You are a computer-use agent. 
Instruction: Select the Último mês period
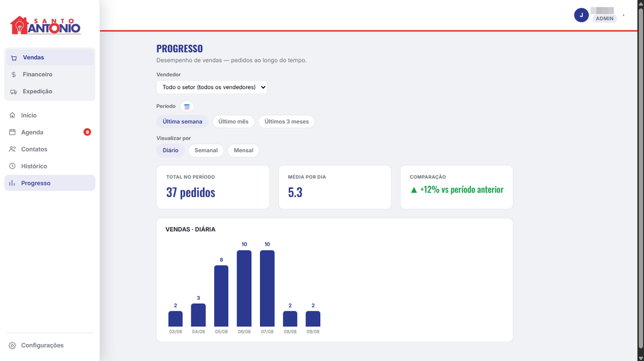click(233, 122)
